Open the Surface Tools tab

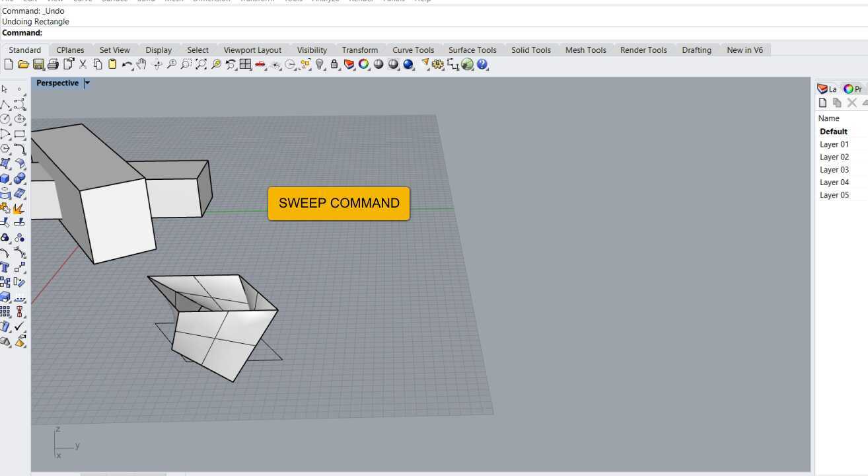472,50
